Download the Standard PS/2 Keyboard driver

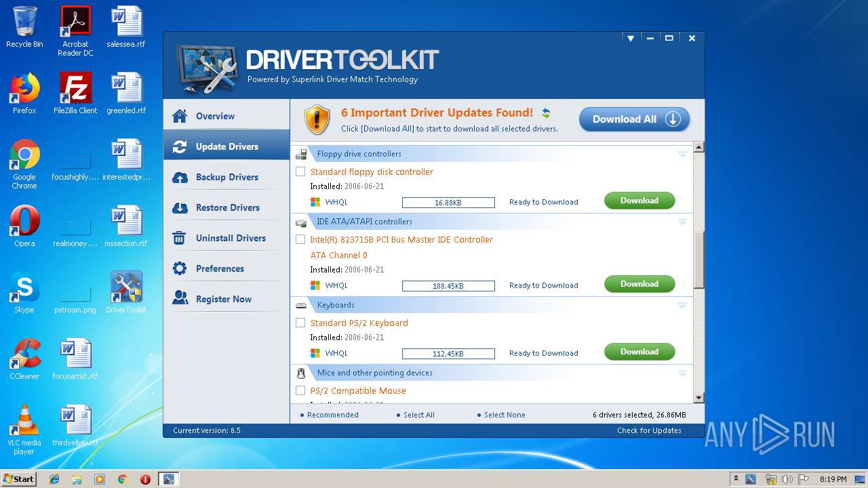(639, 352)
